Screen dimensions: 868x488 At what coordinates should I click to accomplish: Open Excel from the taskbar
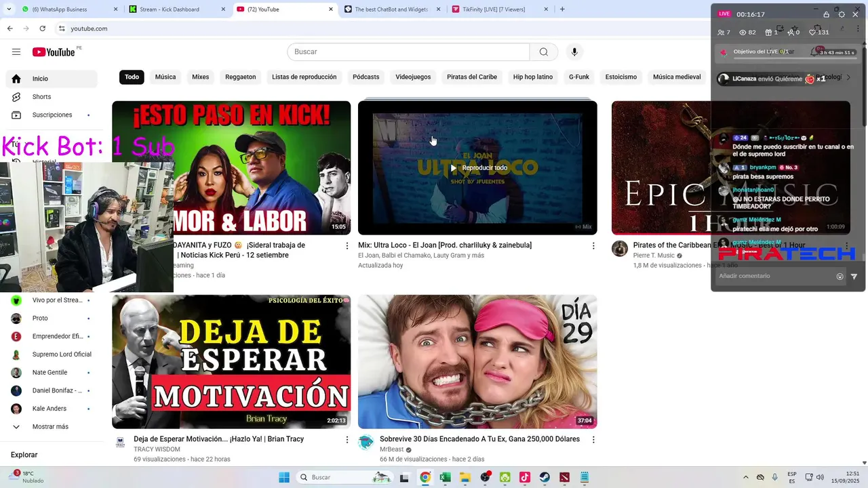coord(445,477)
